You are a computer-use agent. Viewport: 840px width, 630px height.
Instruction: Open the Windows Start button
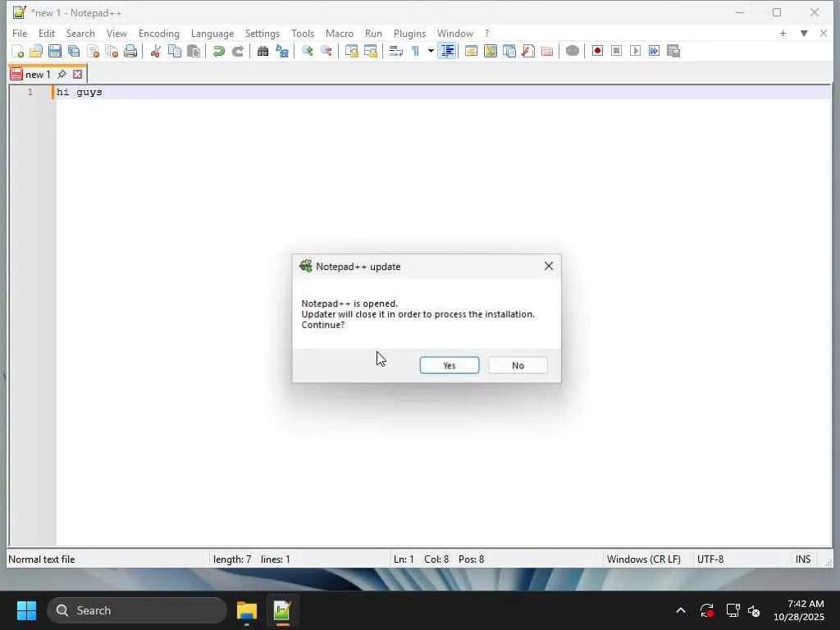(x=26, y=610)
